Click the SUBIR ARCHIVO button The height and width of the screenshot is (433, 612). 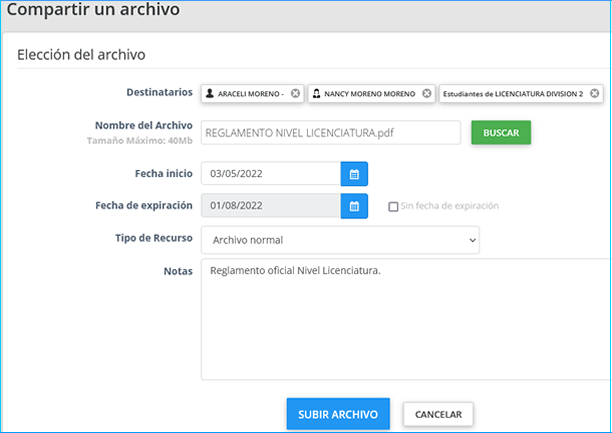336,413
